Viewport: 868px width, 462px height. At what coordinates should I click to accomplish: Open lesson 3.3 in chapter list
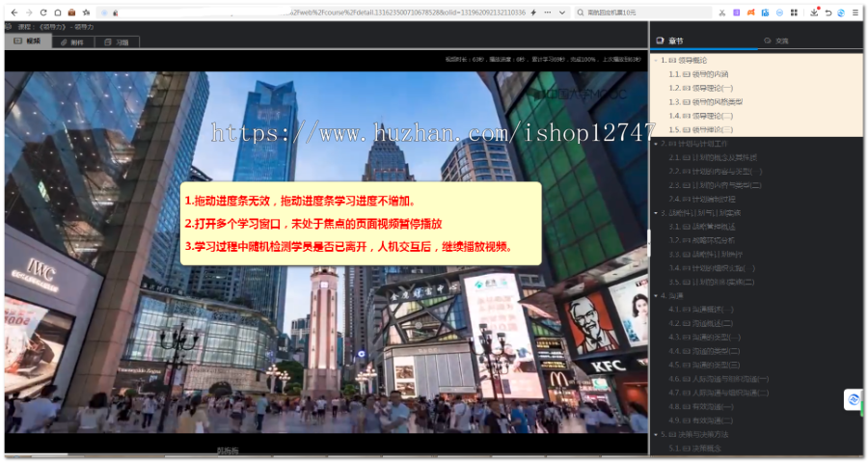pyautogui.click(x=706, y=255)
